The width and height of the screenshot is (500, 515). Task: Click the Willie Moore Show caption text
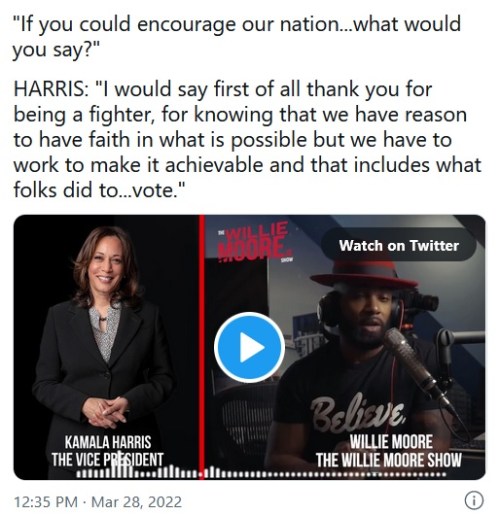click(x=389, y=451)
